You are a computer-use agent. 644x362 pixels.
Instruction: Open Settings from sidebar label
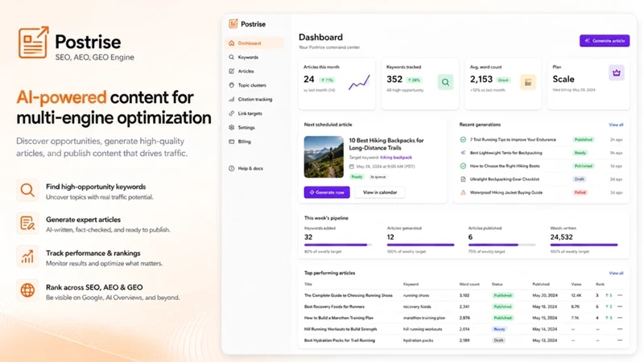(246, 127)
